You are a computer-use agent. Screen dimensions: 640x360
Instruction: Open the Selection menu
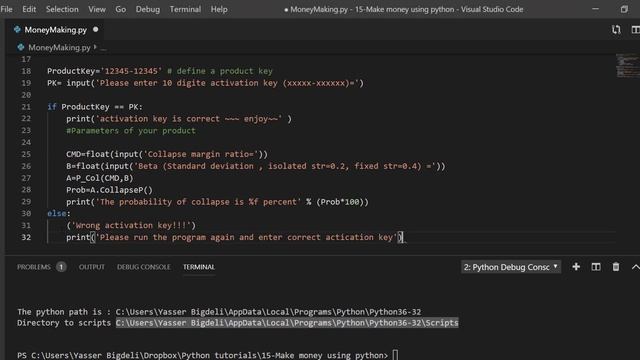[x=62, y=9]
